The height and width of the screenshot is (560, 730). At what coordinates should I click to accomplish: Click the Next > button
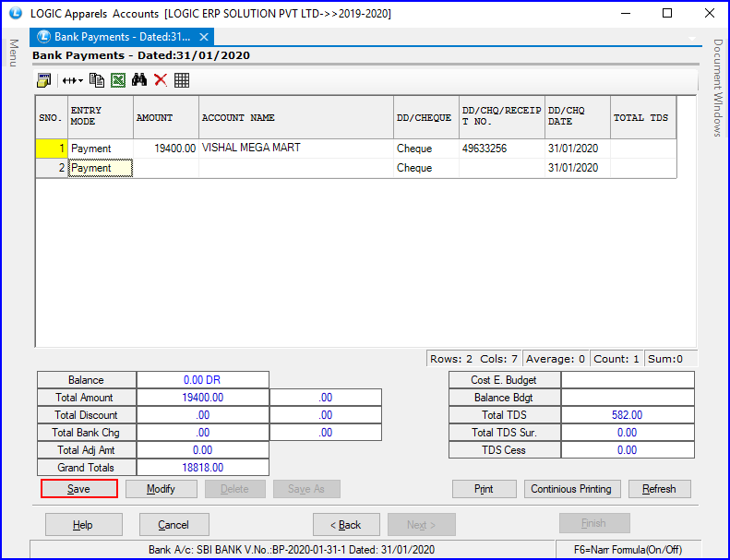(x=422, y=525)
